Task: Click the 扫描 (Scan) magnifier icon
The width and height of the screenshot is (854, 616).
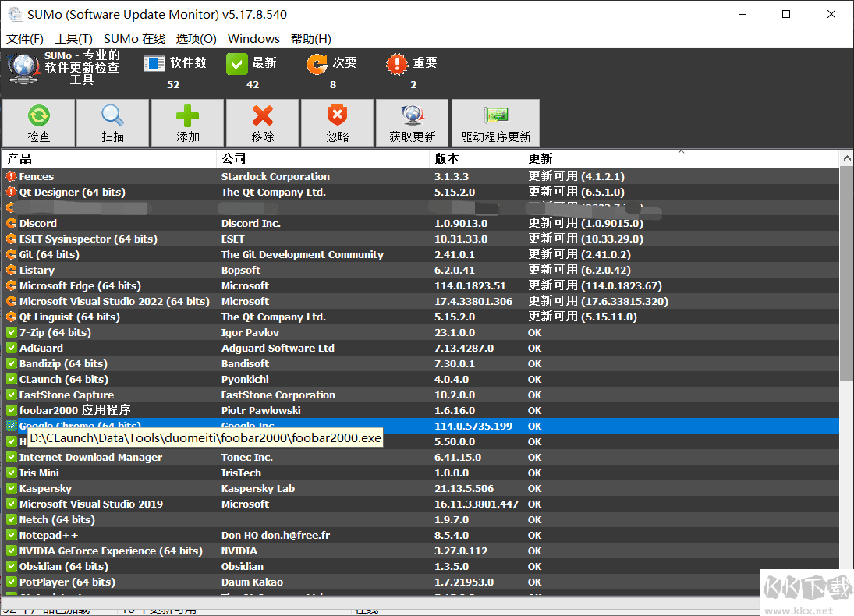Action: [113, 117]
